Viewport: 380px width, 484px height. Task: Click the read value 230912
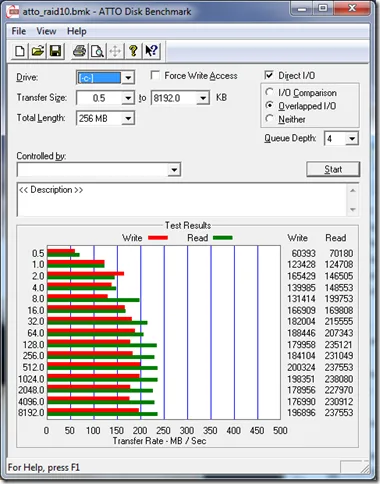tap(339, 402)
